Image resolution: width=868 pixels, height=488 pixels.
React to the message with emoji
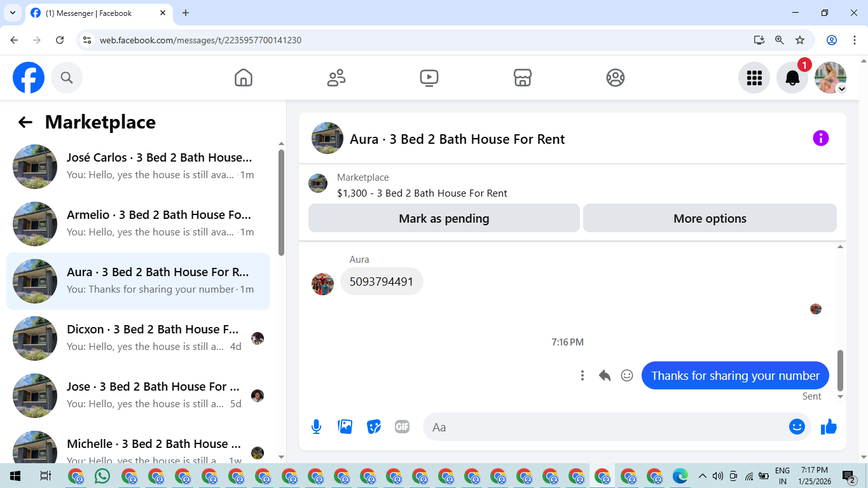pyautogui.click(x=627, y=375)
